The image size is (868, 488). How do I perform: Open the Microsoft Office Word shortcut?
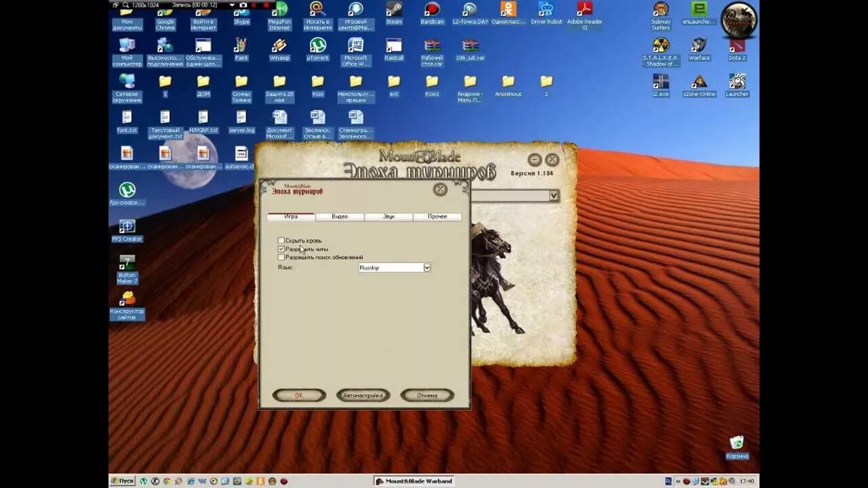355,53
